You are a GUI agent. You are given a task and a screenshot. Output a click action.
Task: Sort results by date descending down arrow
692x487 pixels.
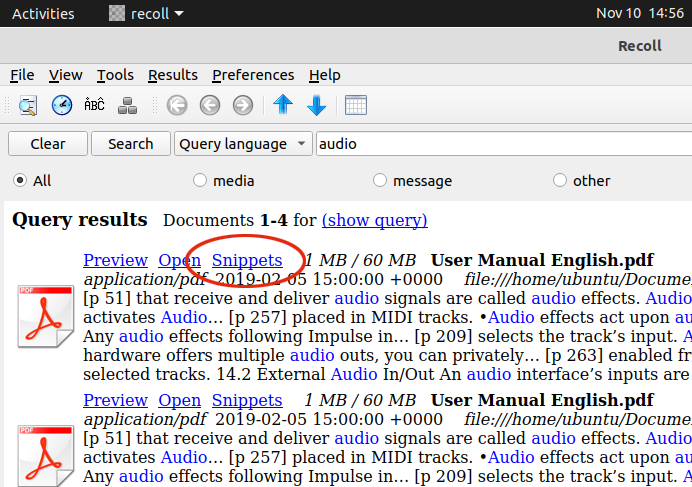pos(316,106)
